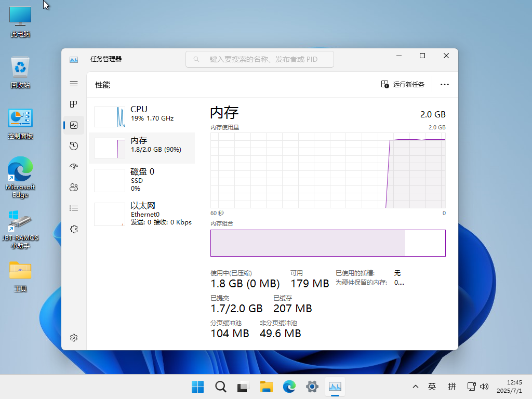Screen dimensions: 532x399
Task: Open taskbar Search
Action: pos(220,387)
